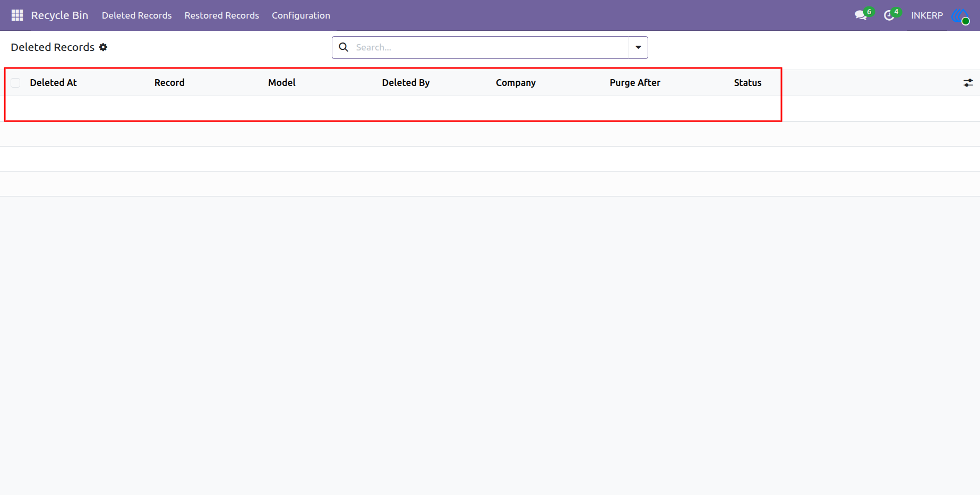Image resolution: width=980 pixels, height=495 pixels.
Task: Open the gear menu beside Deleted Records
Action: point(104,47)
